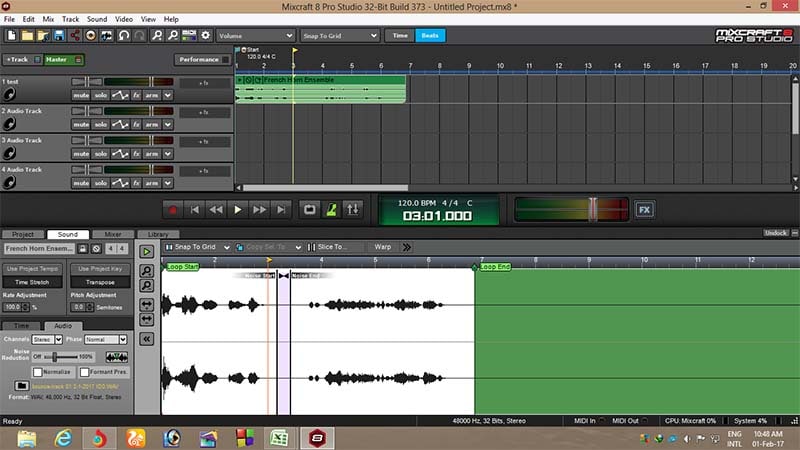The image size is (800, 450).
Task: Switch to the Project tab
Action: (23, 234)
